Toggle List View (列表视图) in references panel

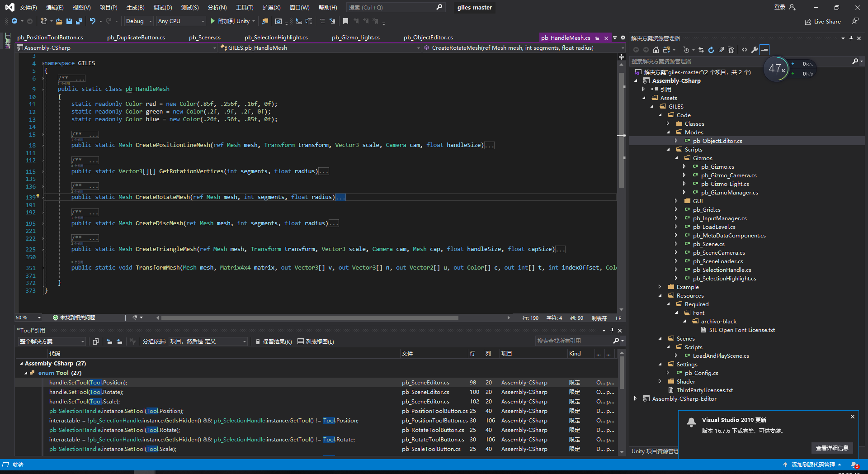tap(316, 342)
